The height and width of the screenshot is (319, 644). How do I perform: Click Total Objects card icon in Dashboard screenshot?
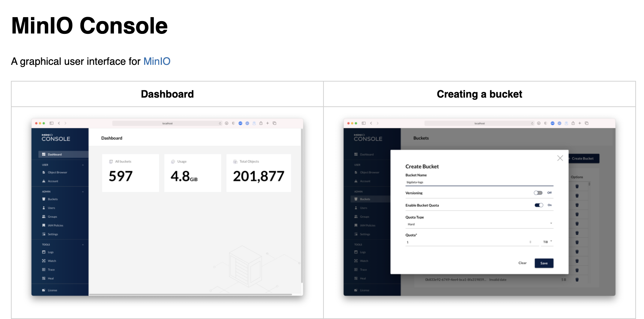click(235, 161)
